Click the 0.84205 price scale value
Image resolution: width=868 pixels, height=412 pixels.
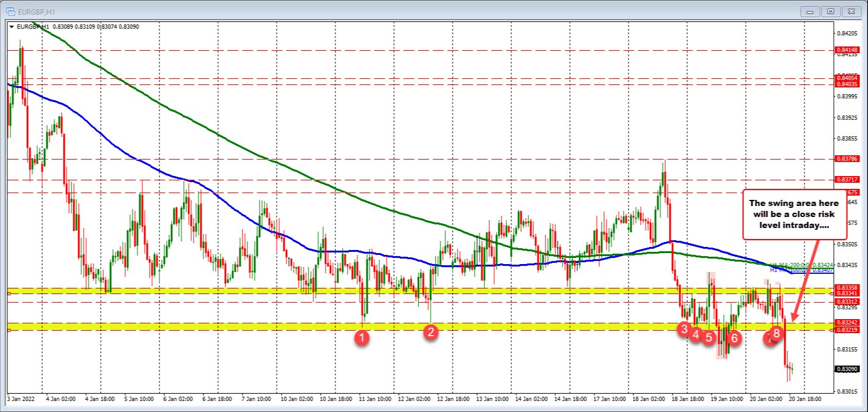click(848, 33)
